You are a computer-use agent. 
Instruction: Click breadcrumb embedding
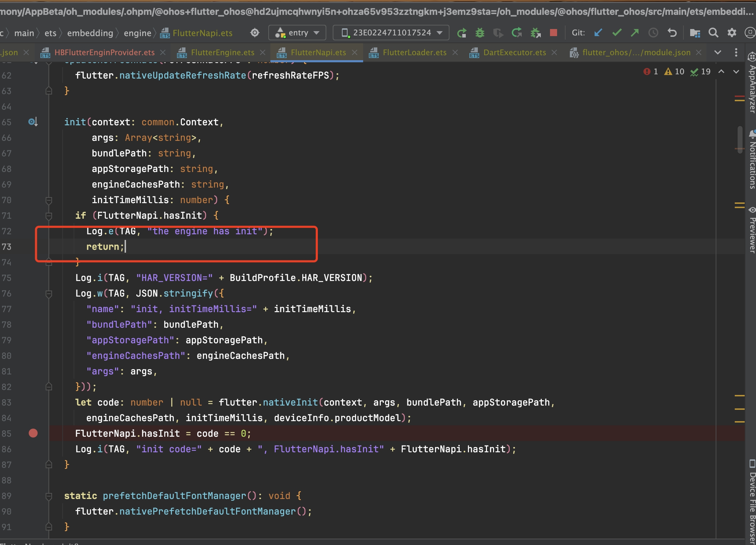(x=90, y=33)
